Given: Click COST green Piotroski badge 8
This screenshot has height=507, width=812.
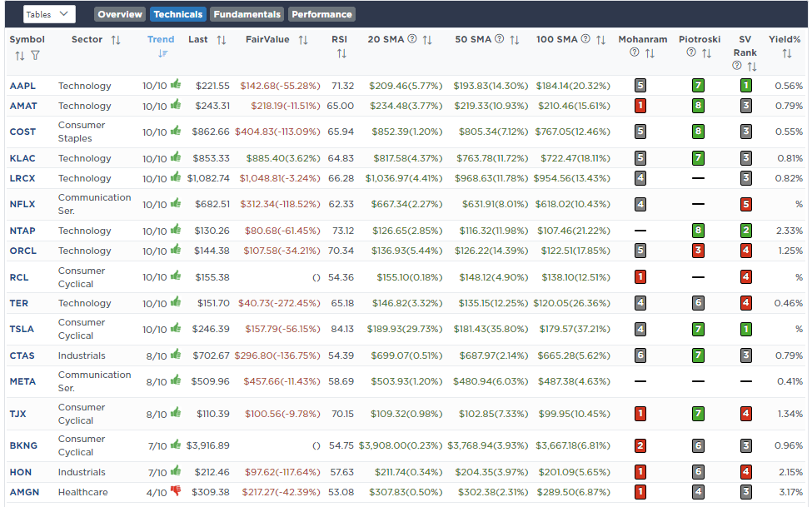Looking at the screenshot, I should point(698,131).
